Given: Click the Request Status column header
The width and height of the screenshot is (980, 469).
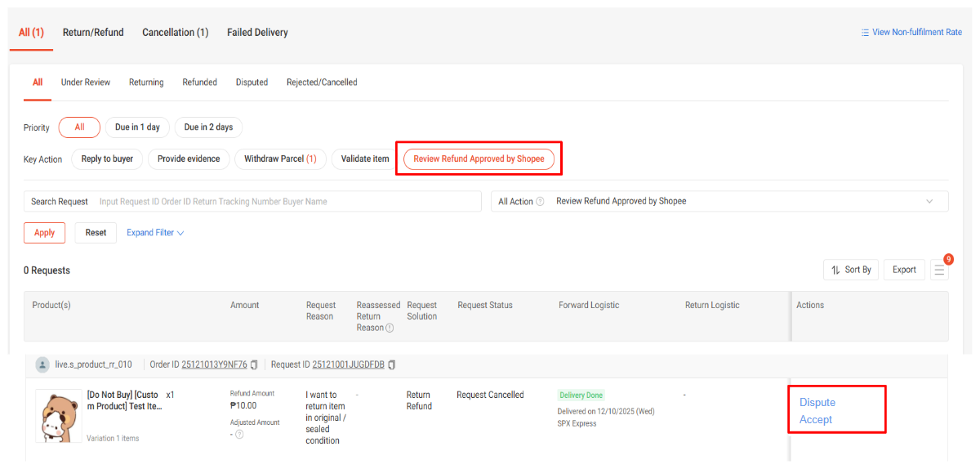Looking at the screenshot, I should (485, 305).
